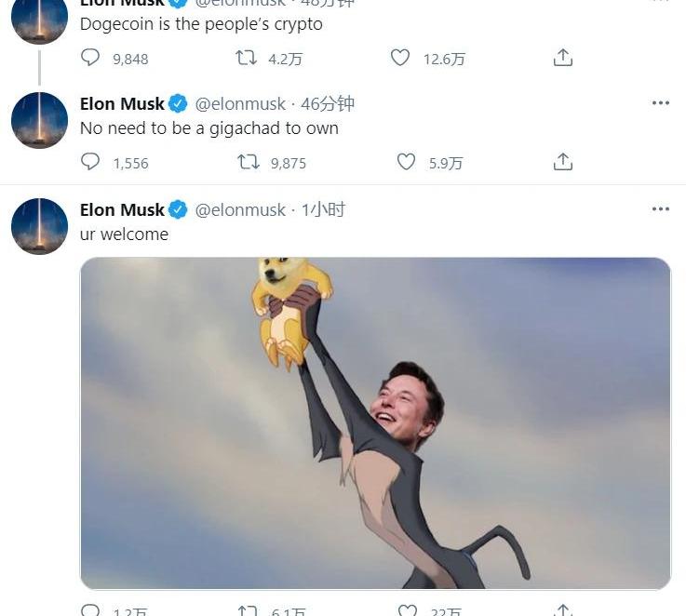Reply to the 'Dogecoin is the people's crypto' tweet
The image size is (686, 616).
[90, 58]
